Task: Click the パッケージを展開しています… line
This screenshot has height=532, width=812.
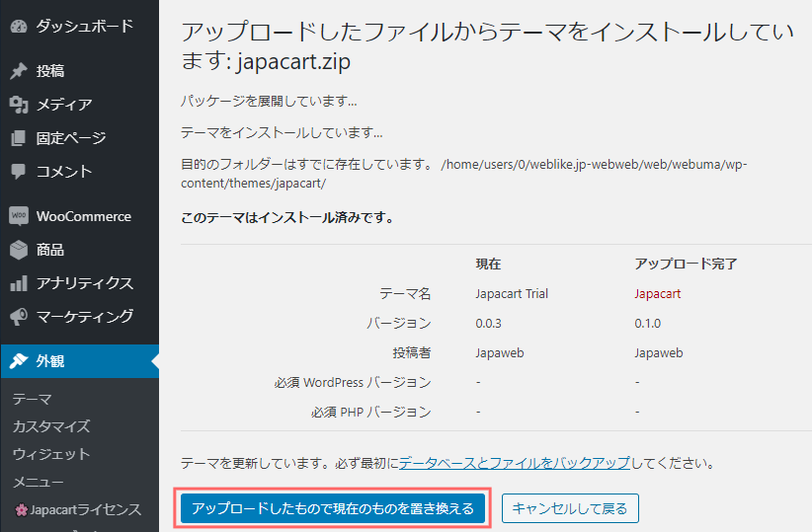Action: pos(269,101)
